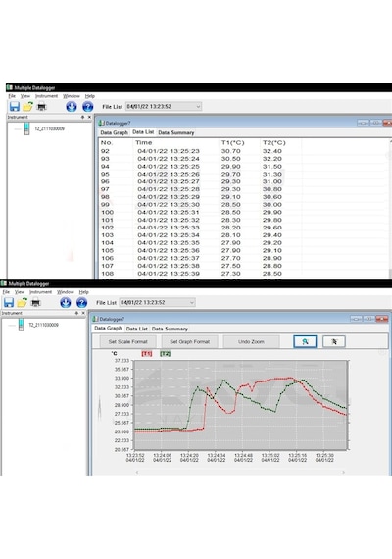Click Download data icon in the Data List window toolbar
Viewport: 392px width, 559px height.
pyautogui.click(x=72, y=106)
